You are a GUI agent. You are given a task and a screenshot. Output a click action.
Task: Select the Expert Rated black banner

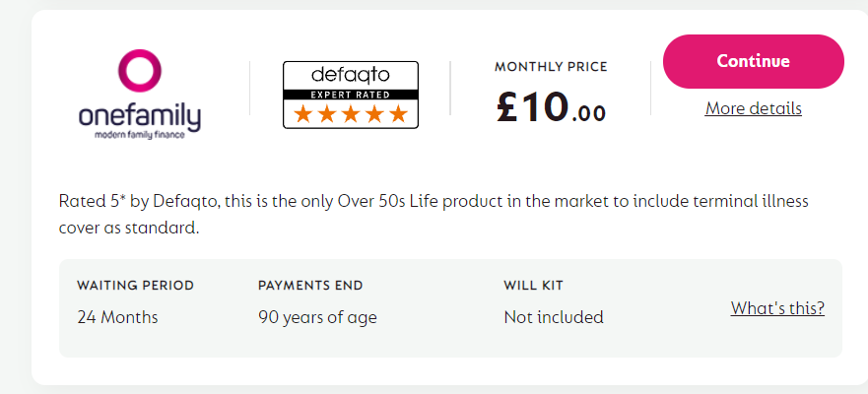coord(351,95)
